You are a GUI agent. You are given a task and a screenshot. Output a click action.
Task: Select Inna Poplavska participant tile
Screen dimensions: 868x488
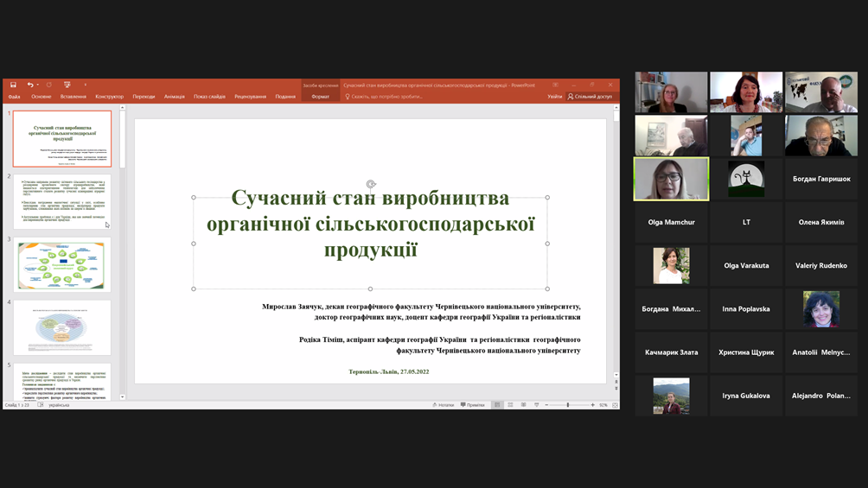746,308
